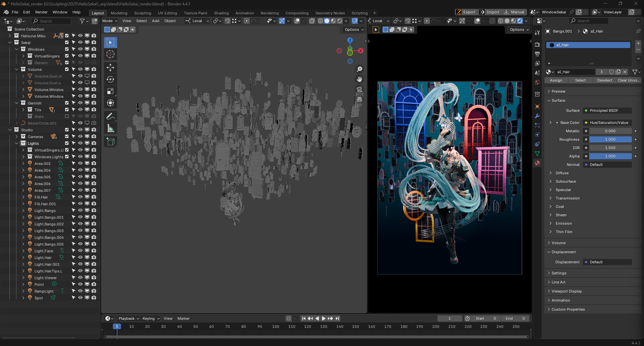Open the Object Mode dropdown
The height and width of the screenshot is (346, 644).
click(110, 21)
